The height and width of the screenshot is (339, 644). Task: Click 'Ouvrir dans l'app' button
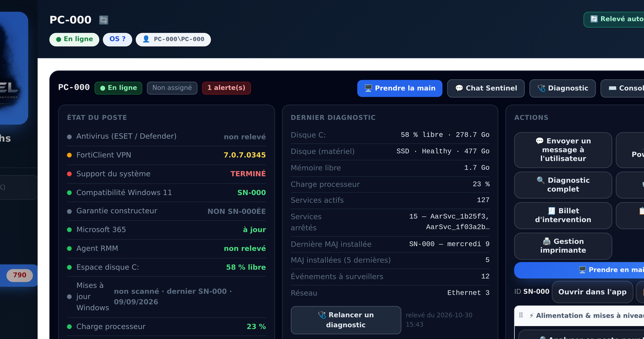point(592,292)
